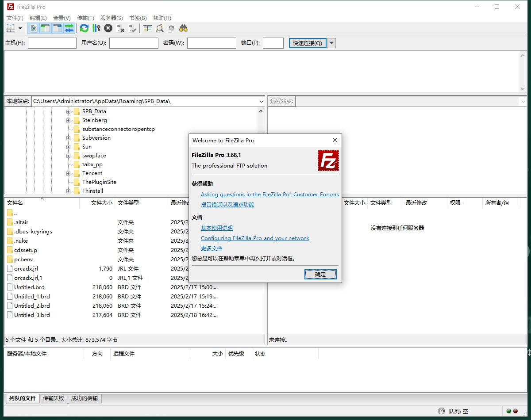Expand the Thinstall tree folder
531x420 pixels.
tap(69, 191)
